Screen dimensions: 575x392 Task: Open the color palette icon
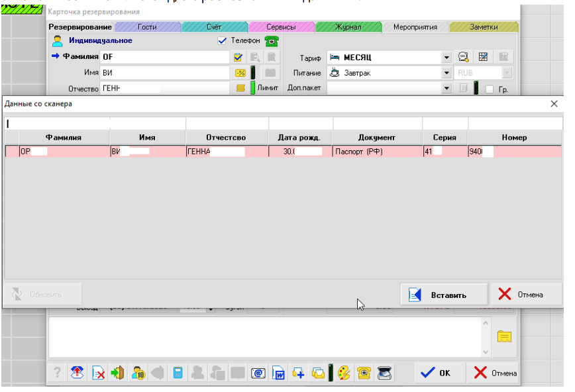click(344, 373)
